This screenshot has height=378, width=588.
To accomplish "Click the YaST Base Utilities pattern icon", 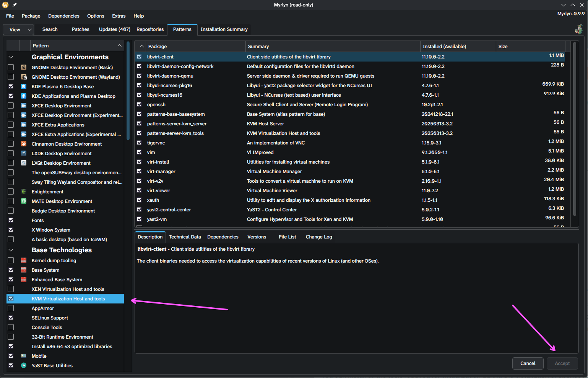I will click(24, 365).
